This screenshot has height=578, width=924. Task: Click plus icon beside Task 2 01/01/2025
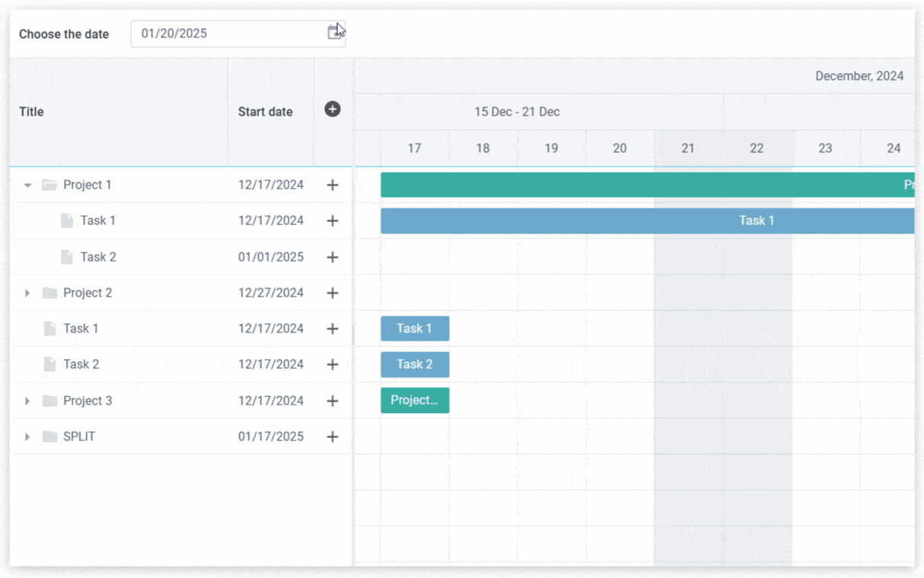pyautogui.click(x=333, y=257)
